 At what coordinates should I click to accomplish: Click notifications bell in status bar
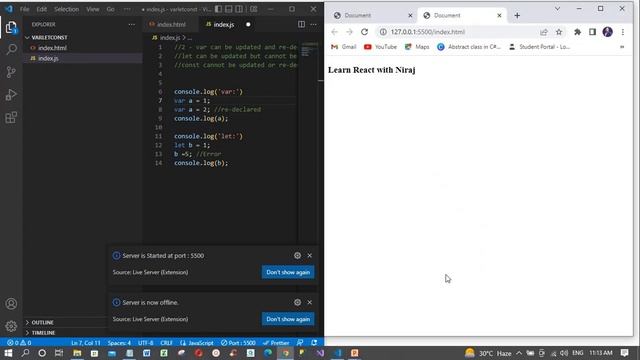(x=314, y=343)
